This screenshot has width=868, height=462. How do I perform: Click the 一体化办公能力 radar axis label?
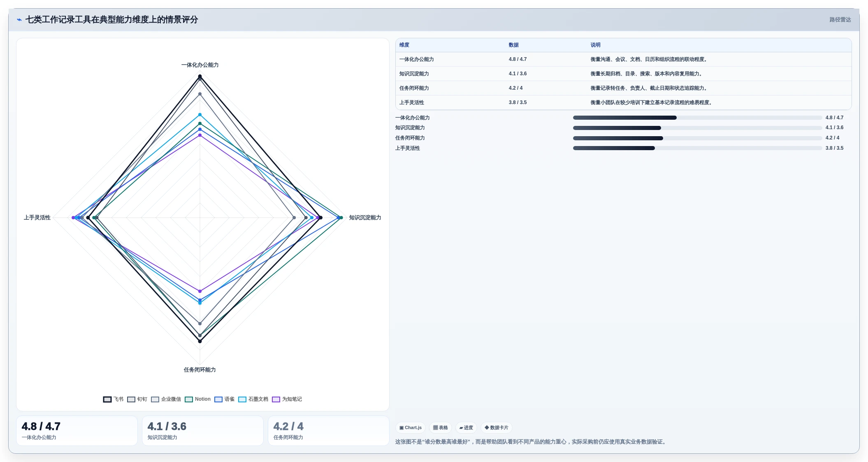[200, 65]
